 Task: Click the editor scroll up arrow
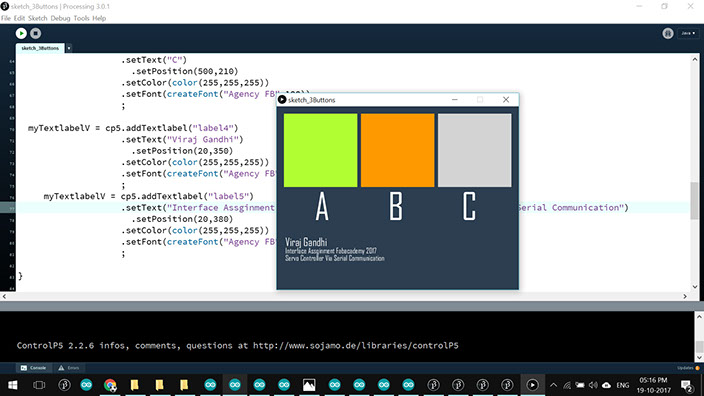pyautogui.click(x=695, y=59)
